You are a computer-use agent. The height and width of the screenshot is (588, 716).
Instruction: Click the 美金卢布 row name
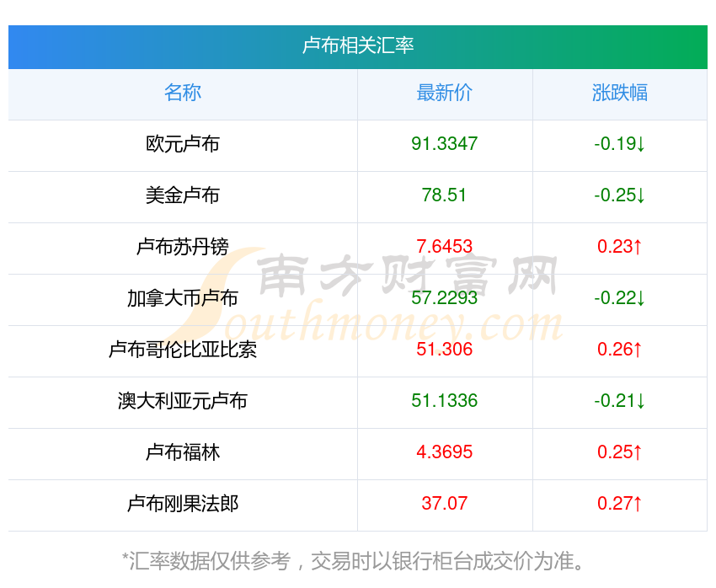[183, 195]
